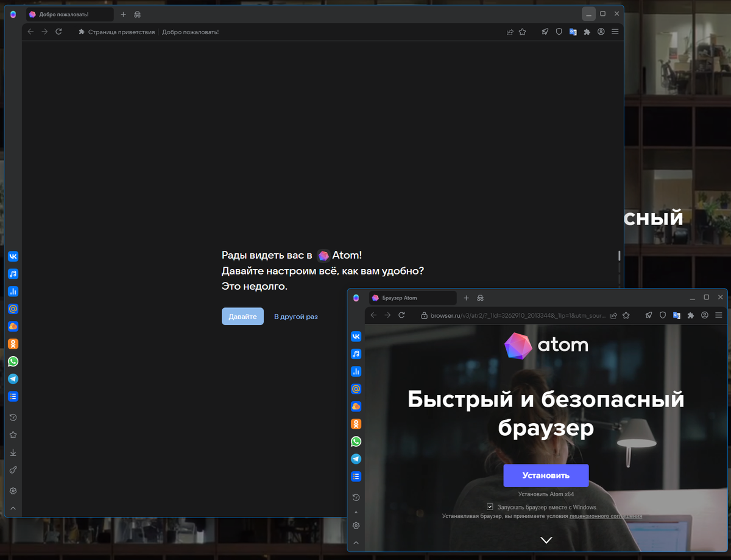Bookmark the browser.ru page with the star
Screen dimensions: 731x560
click(626, 315)
